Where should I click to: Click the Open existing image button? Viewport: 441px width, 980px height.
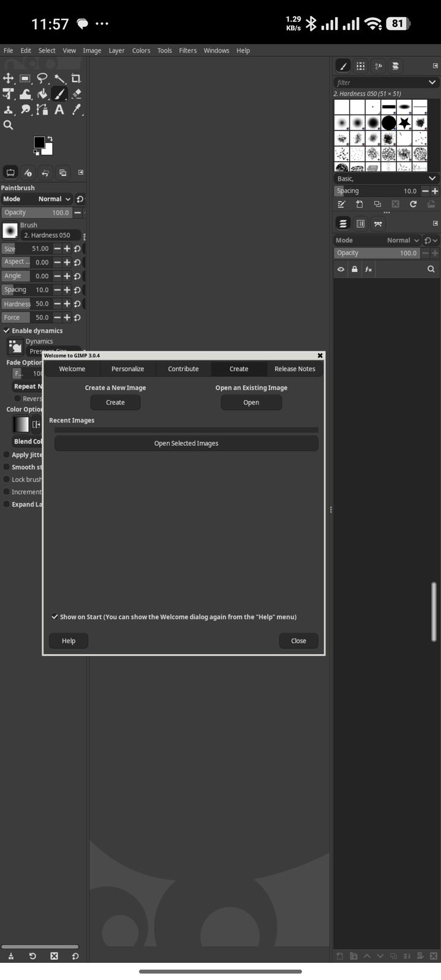(251, 402)
